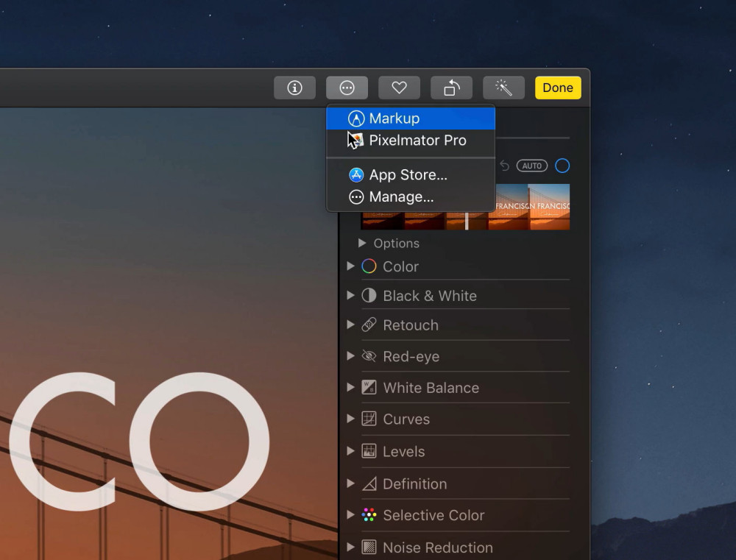The image size is (736, 560).
Task: Click the Info button in toolbar
Action: [x=294, y=88]
